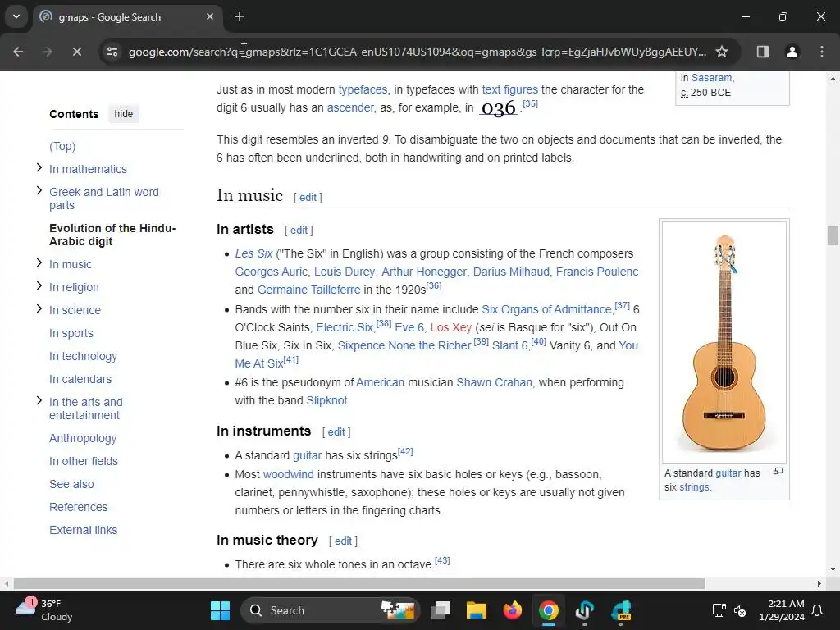Open the weather widget 36°F Cloudy

point(44,610)
